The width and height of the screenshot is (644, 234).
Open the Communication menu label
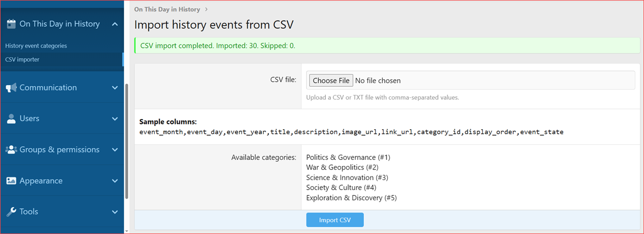48,88
